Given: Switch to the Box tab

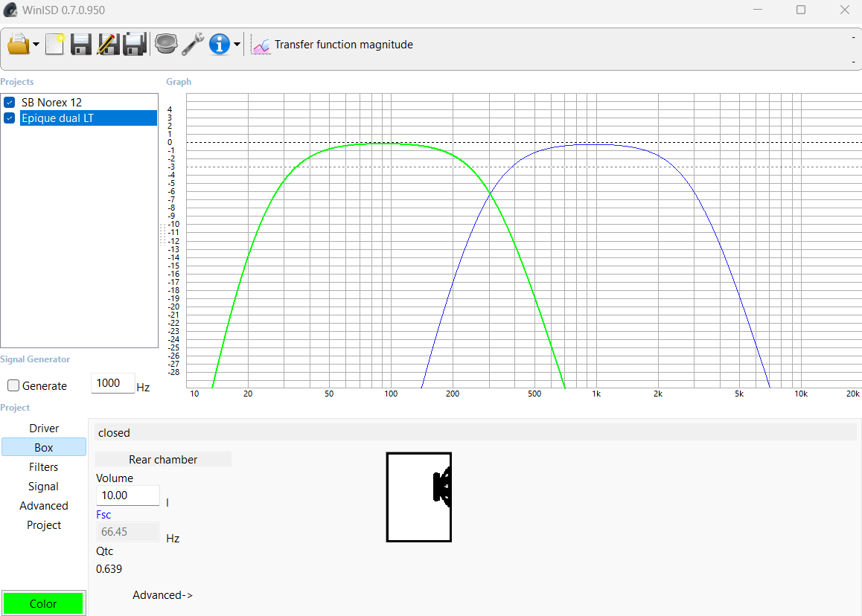Looking at the screenshot, I should click(44, 447).
